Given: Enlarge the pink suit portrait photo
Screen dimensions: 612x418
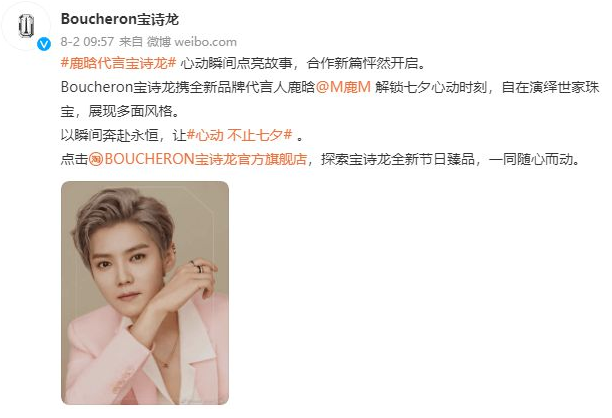Looking at the screenshot, I should [145, 293].
